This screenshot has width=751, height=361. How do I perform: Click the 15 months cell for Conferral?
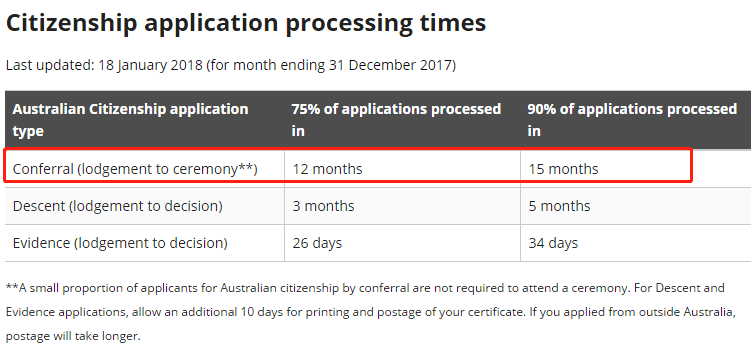(x=563, y=169)
